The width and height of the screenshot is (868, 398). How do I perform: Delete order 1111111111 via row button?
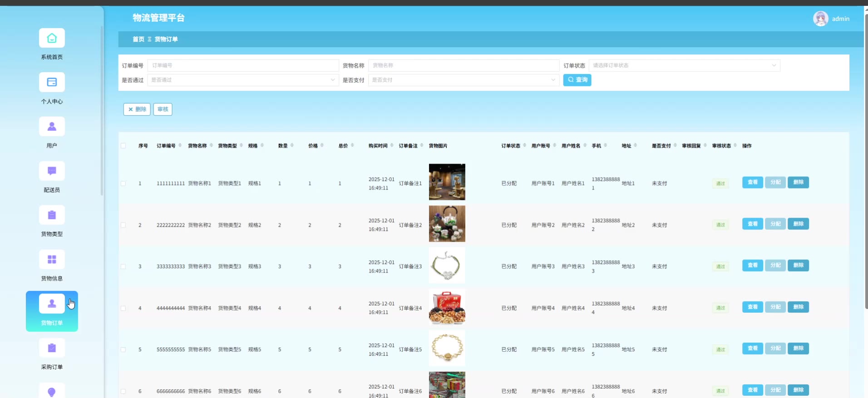point(798,182)
